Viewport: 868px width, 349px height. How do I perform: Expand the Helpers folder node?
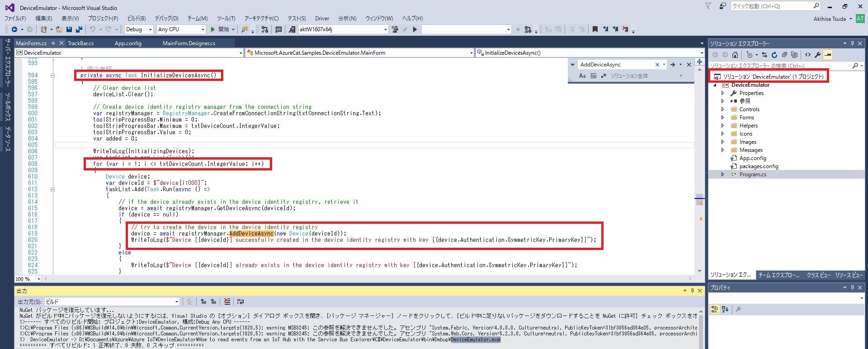pos(722,126)
